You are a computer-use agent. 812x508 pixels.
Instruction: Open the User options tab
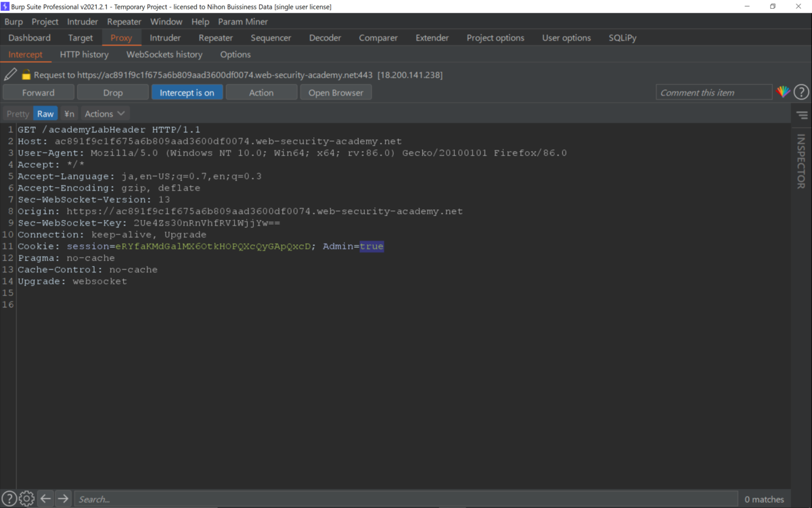coord(566,38)
